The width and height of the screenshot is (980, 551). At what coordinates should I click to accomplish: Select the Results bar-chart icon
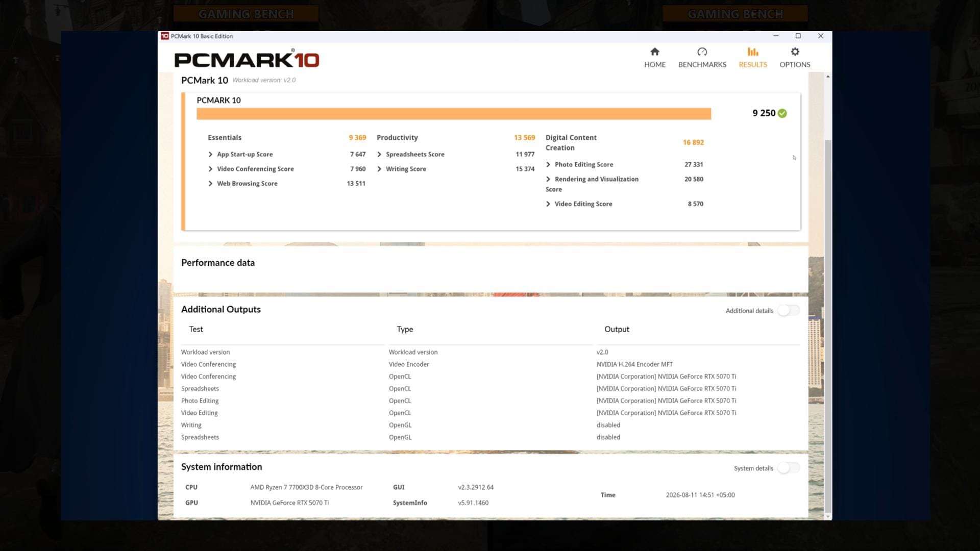pyautogui.click(x=753, y=52)
